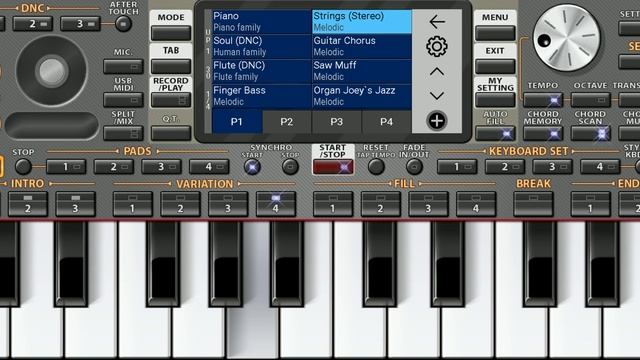Select KEYBOARD SET 2

[x=505, y=167]
